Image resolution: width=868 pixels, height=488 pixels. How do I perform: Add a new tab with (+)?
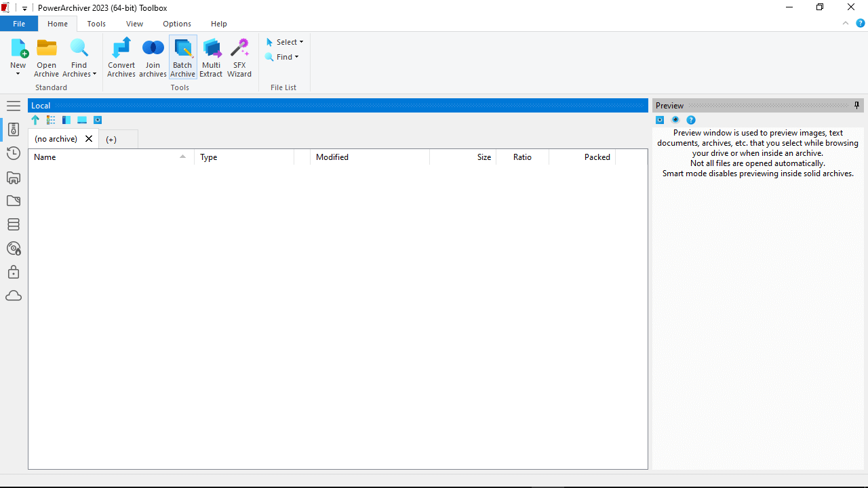pyautogui.click(x=111, y=140)
